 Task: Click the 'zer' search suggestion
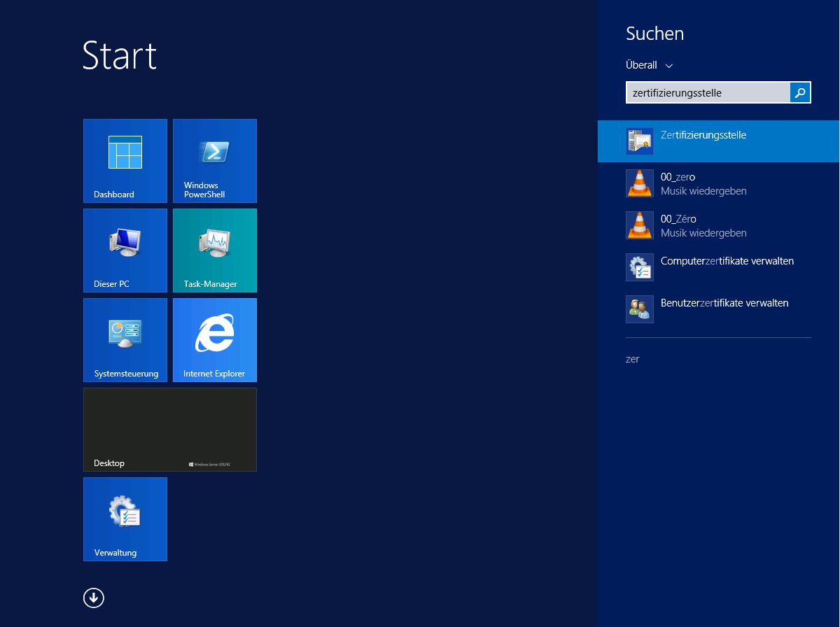coord(633,359)
